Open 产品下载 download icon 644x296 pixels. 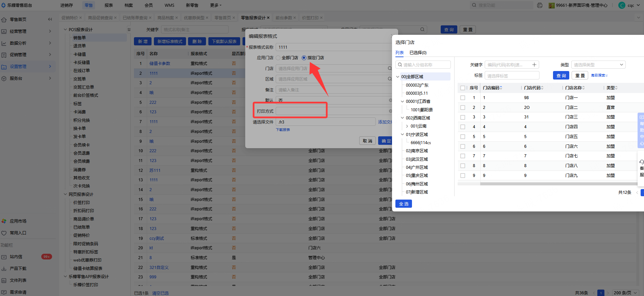[x=4, y=268]
